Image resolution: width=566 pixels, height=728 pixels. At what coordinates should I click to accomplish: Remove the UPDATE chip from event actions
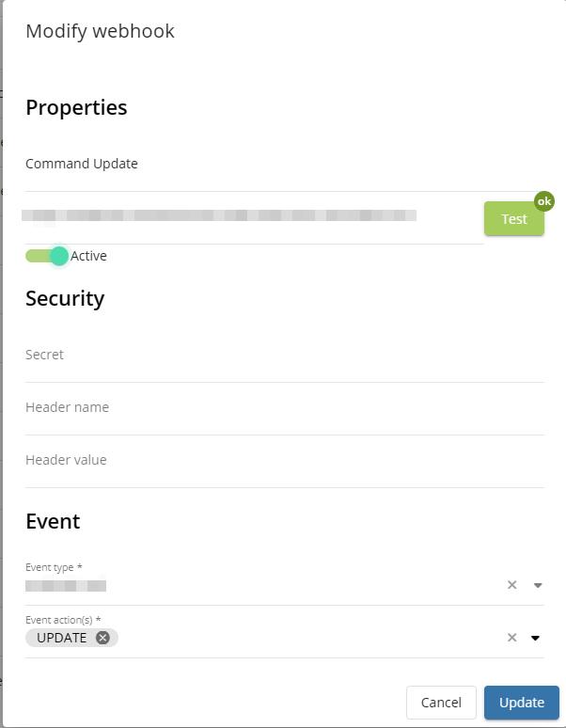102,638
